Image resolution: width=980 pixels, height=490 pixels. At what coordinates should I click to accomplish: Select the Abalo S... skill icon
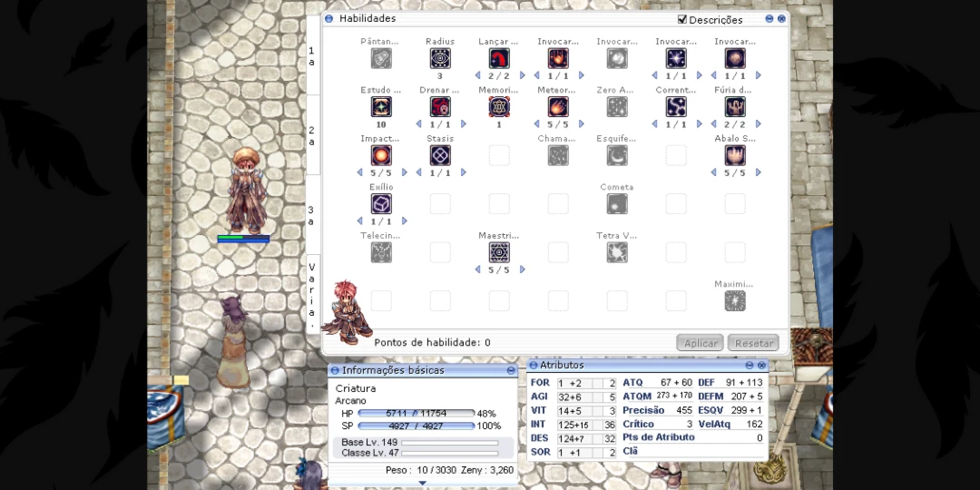click(735, 156)
